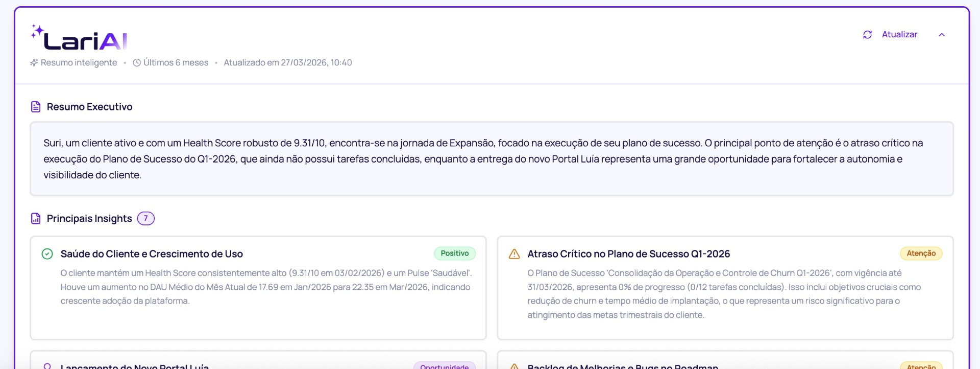
Task: Click the Últimos 6 meses label
Action: click(x=176, y=62)
